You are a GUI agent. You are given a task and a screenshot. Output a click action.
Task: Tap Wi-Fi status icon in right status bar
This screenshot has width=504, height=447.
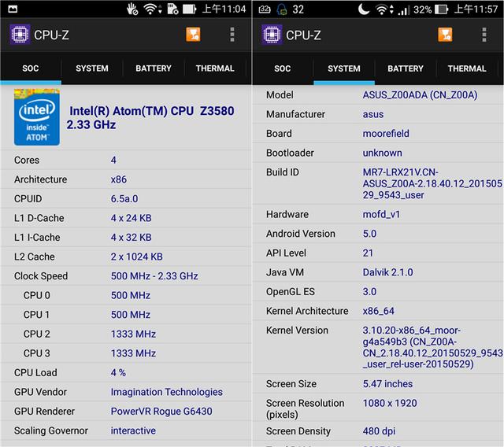[381, 9]
